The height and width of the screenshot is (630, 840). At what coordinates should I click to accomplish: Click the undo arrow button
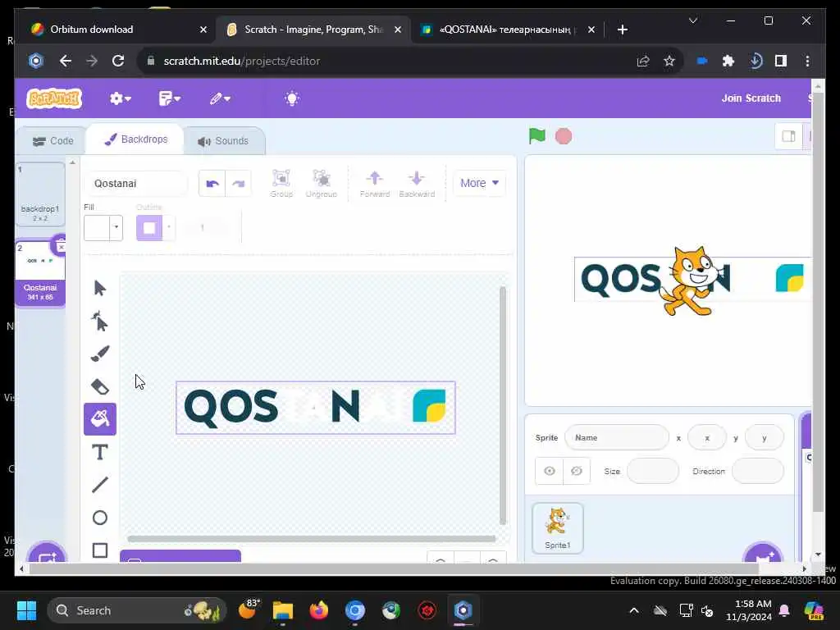(212, 184)
